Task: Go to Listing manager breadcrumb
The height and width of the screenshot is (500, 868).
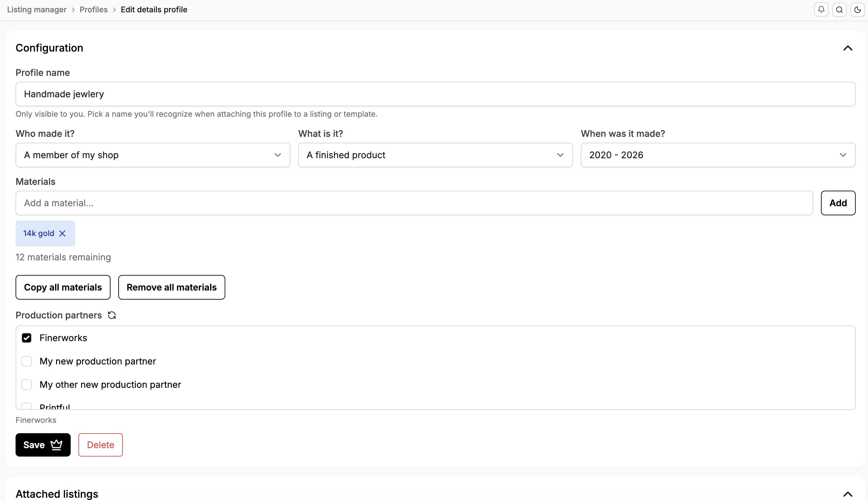Action: coord(37,10)
